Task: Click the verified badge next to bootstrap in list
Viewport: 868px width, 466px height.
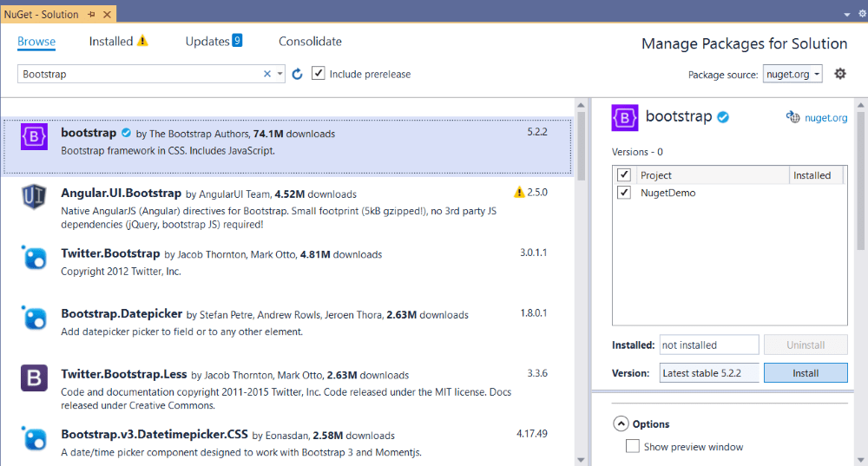Action: 126,133
